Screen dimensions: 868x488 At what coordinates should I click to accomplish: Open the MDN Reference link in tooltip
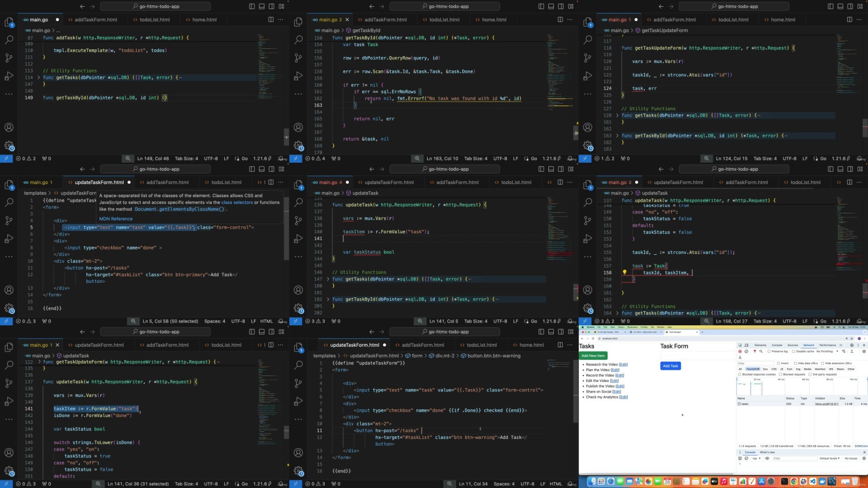(x=116, y=219)
